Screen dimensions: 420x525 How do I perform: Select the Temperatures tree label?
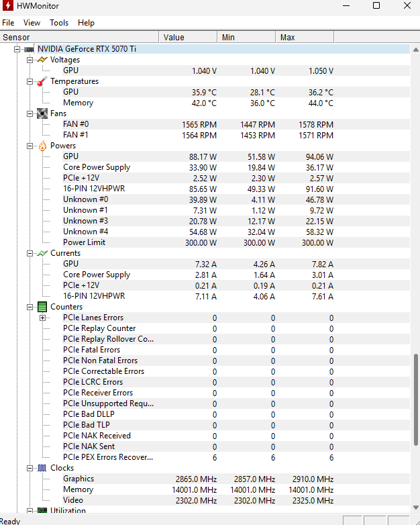tap(74, 81)
